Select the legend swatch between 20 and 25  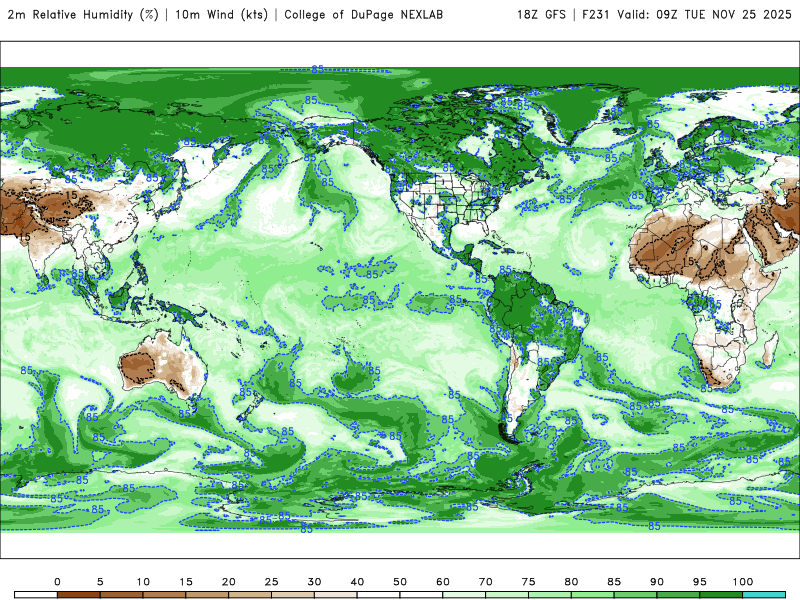(250, 595)
